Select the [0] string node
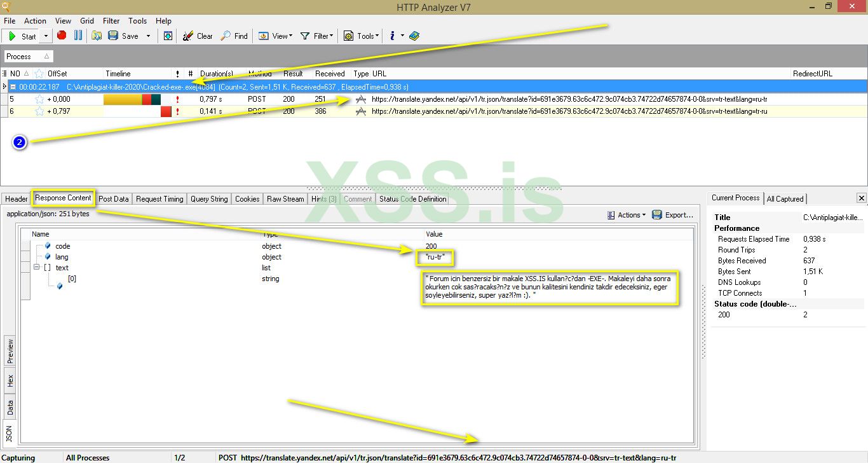 point(72,279)
